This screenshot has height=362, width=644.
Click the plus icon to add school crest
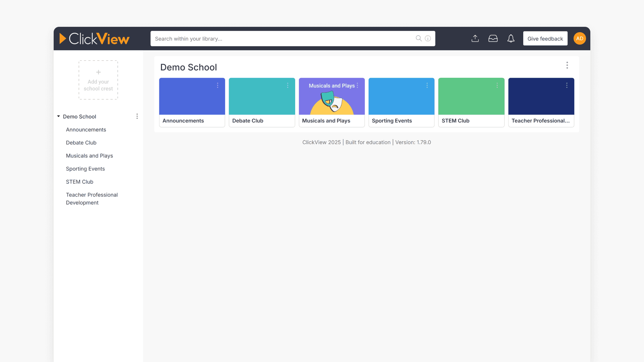point(98,72)
